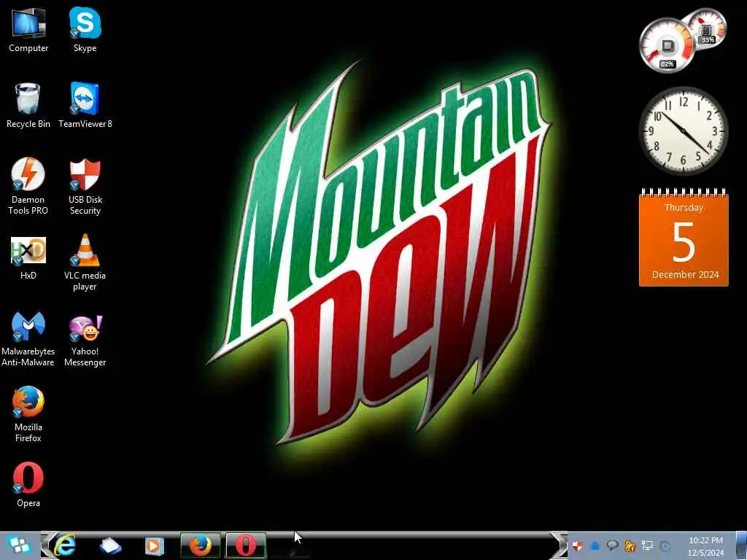Screen dimensions: 747x560
Task: Select the VLC media player icon
Action: pyautogui.click(x=85, y=262)
